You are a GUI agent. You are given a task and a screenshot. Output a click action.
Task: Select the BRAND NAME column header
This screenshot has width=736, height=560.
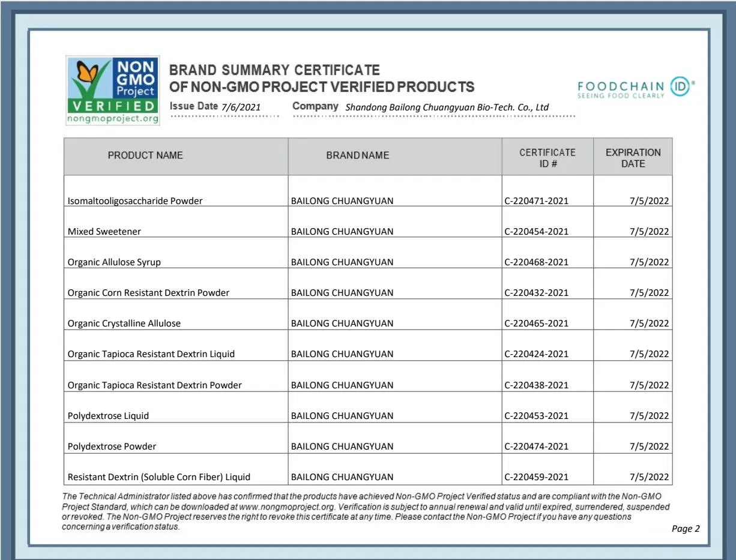(x=358, y=155)
